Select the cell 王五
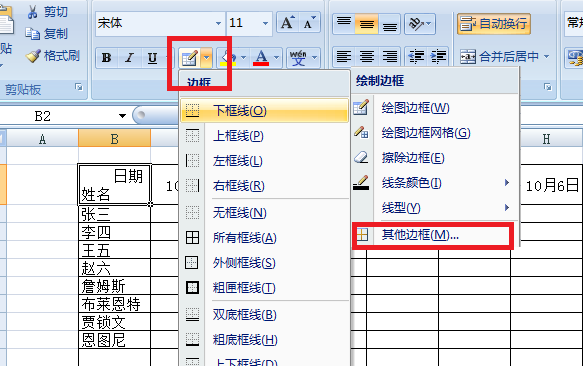The height and width of the screenshot is (366, 583). (x=115, y=250)
